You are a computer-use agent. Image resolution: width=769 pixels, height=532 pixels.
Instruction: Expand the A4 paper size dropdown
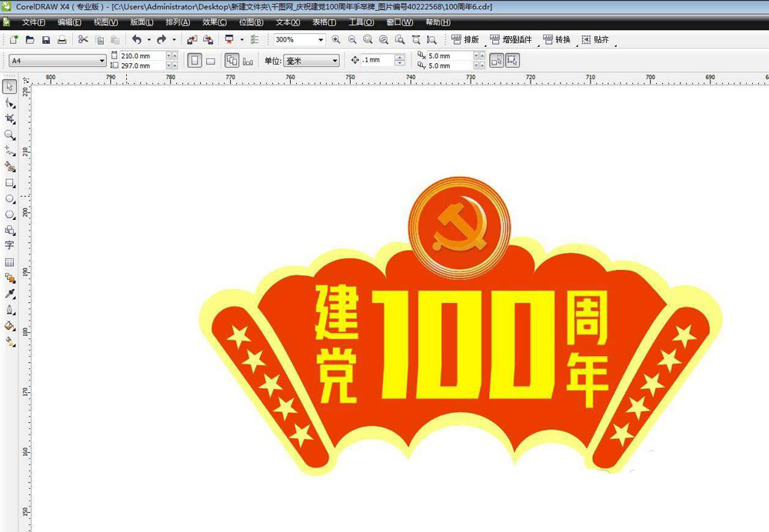(x=102, y=61)
